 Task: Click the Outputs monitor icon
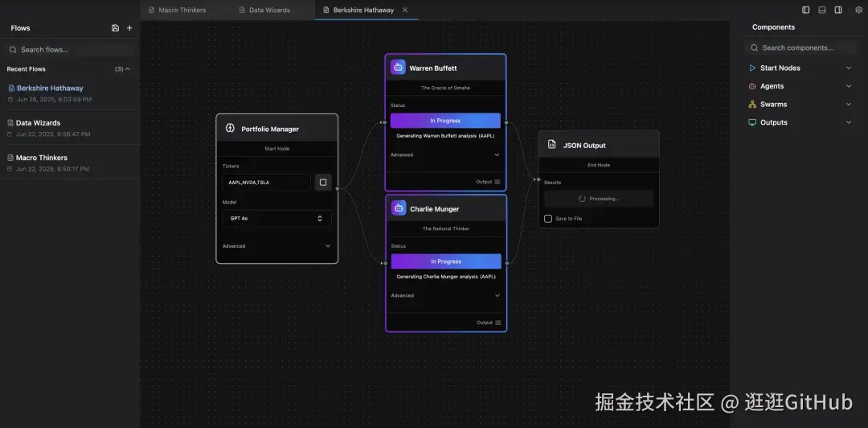[x=752, y=122]
